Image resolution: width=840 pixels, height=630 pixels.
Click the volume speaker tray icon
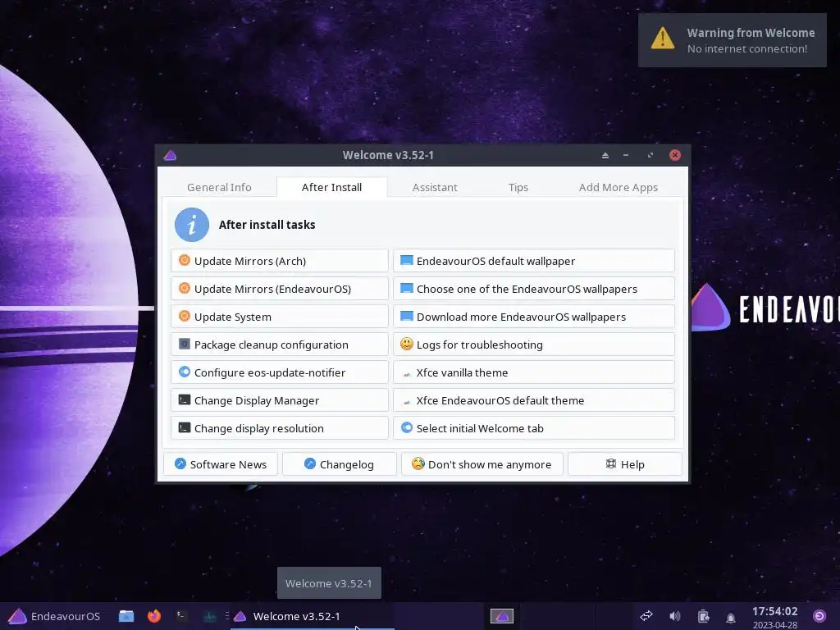click(675, 616)
